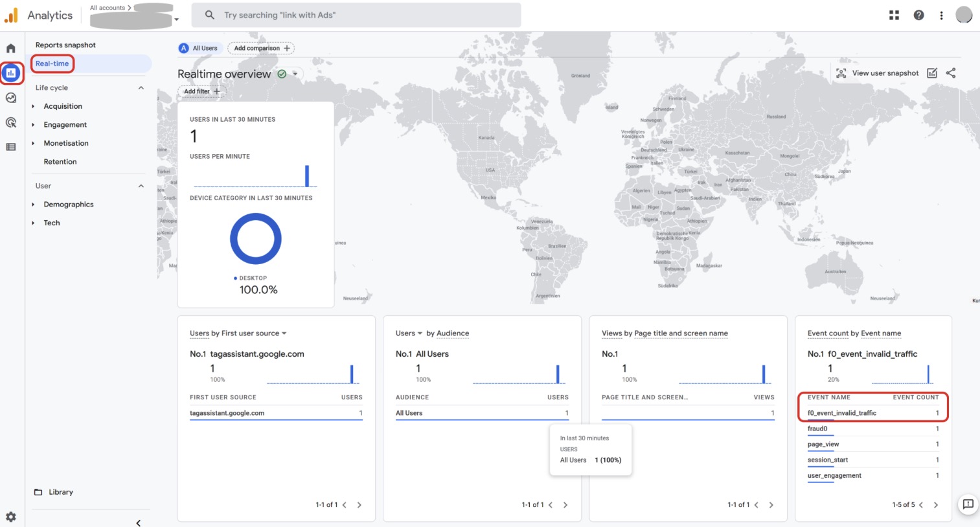
Task: Open the Admin settings gear
Action: [11, 516]
